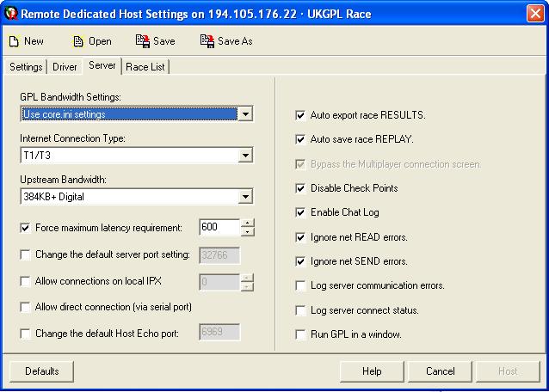
Task: Click the Save toolbar icon
Action: point(142,41)
